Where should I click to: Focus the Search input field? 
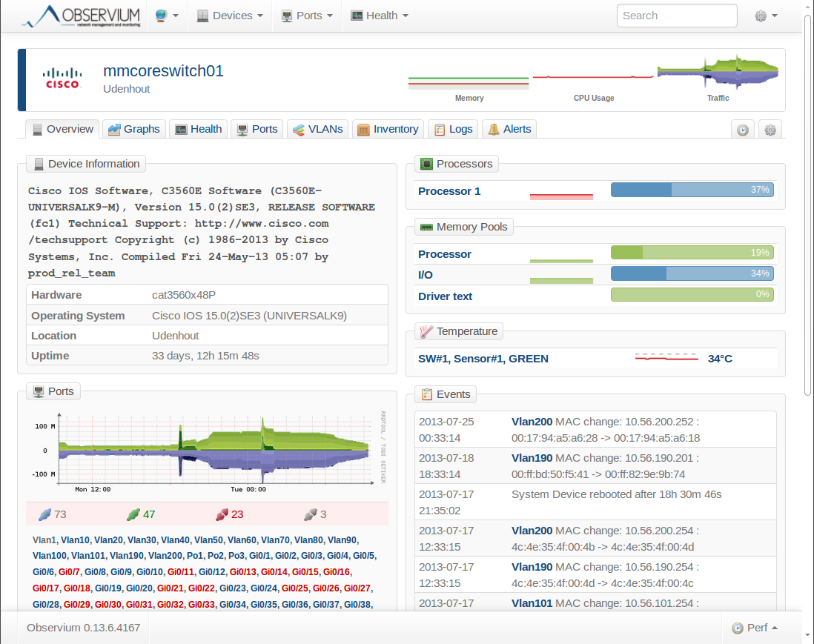coord(676,16)
